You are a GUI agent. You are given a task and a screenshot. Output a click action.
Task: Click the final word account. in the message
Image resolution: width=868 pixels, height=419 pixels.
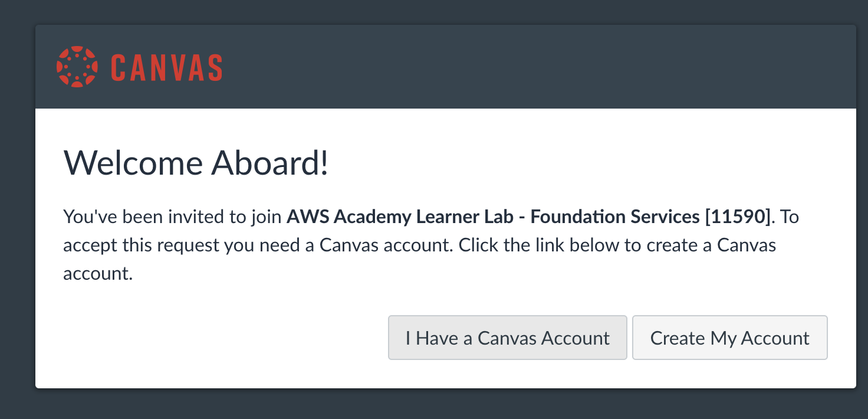click(x=97, y=274)
